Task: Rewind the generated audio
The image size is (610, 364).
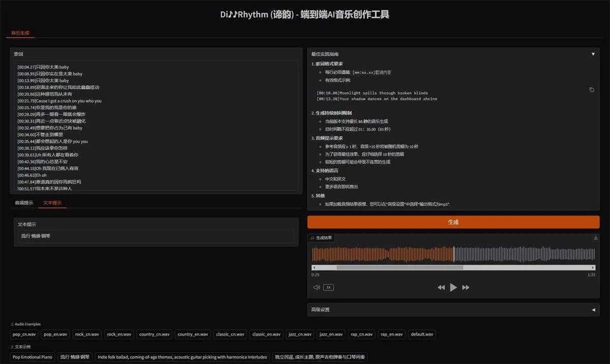Action: tap(441, 287)
